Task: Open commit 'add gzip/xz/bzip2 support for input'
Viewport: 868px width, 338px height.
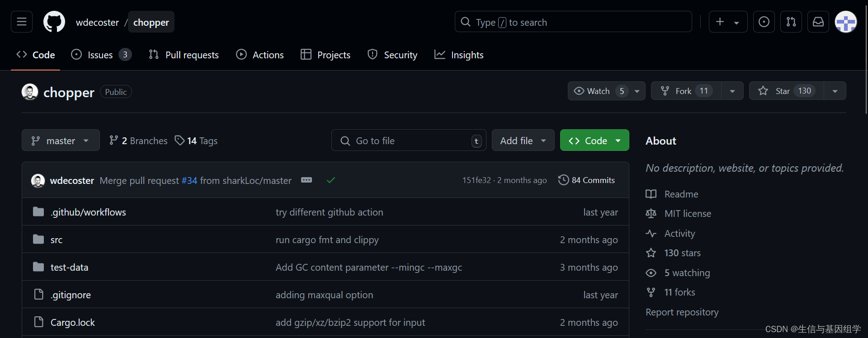Action: (350, 323)
